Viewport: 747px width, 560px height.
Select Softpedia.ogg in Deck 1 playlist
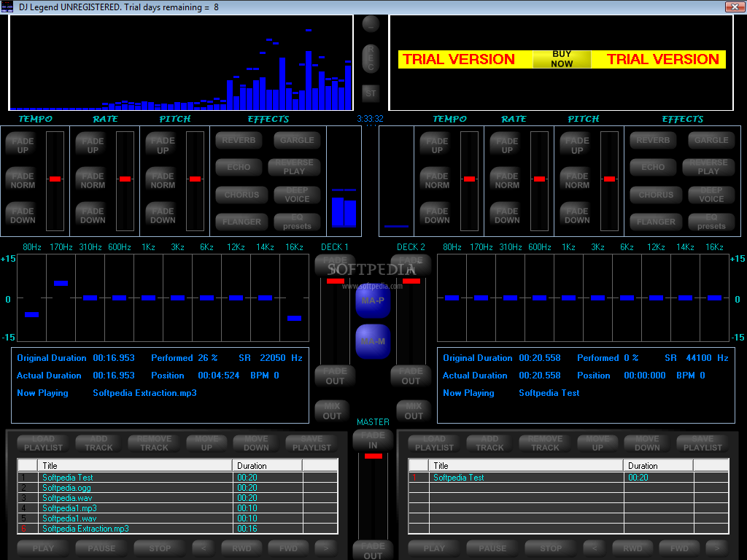point(177,488)
